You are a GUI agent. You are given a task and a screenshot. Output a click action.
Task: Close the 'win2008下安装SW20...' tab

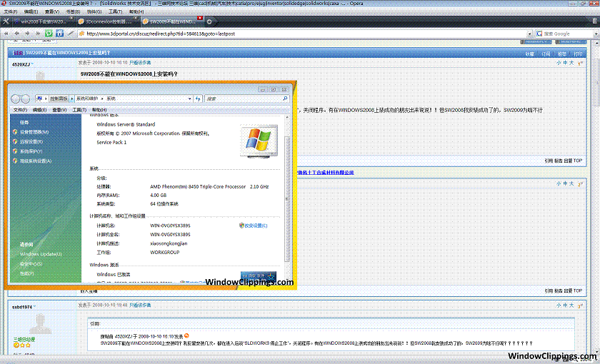click(71, 19)
